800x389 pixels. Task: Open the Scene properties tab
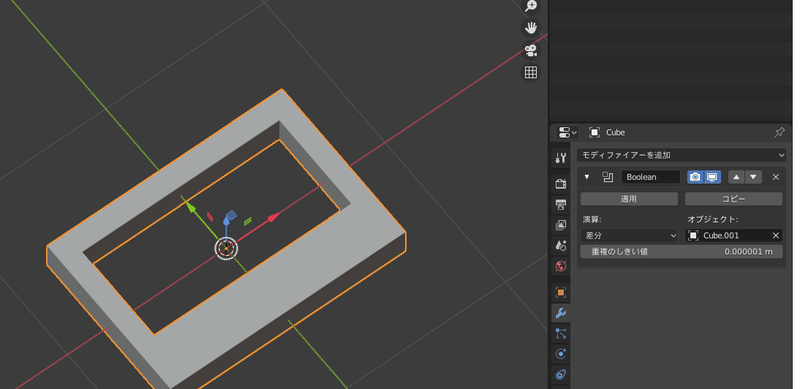561,246
